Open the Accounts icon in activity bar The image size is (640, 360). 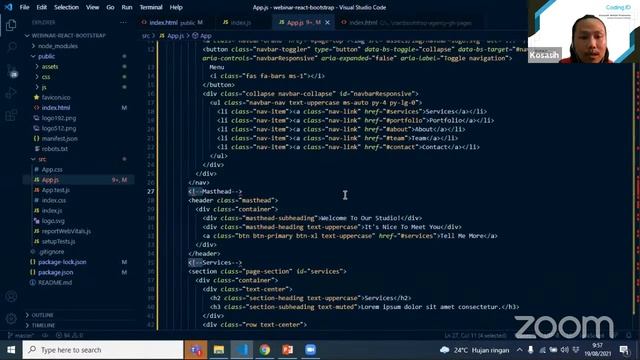pos(11,297)
